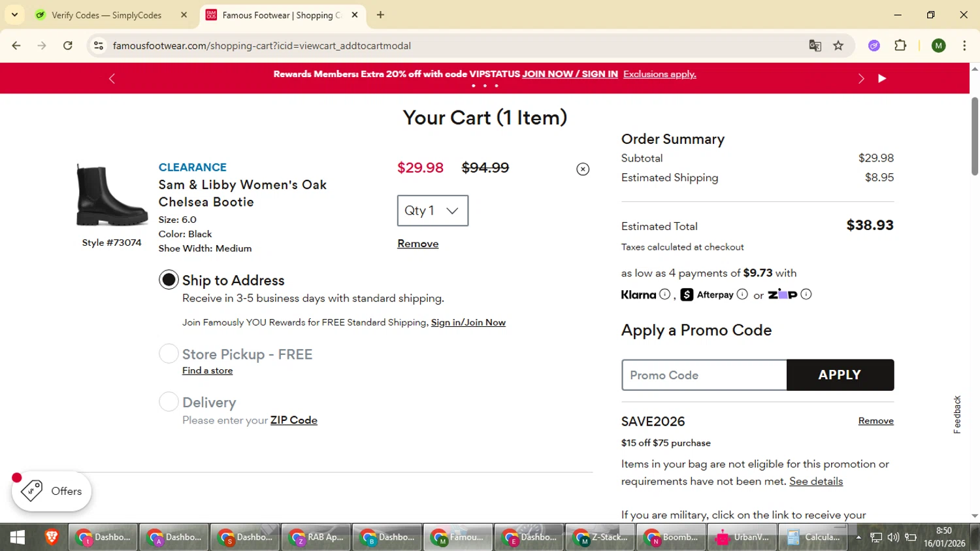980x551 pixels.
Task: Open the Windows Start menu
Action: [x=18, y=537]
